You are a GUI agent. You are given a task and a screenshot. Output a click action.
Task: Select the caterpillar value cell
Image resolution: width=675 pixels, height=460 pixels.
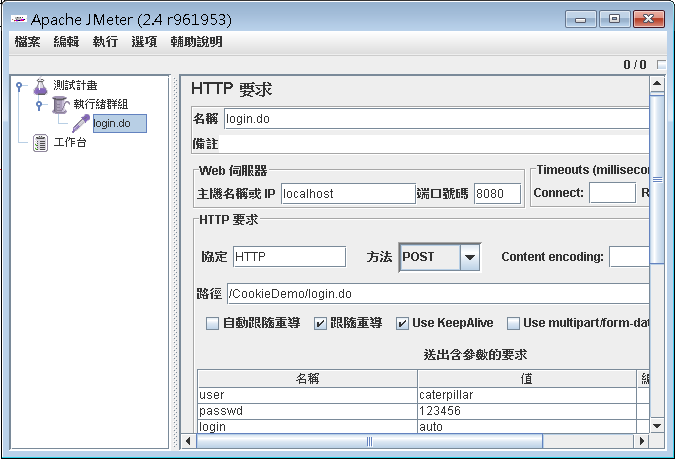[527, 395]
